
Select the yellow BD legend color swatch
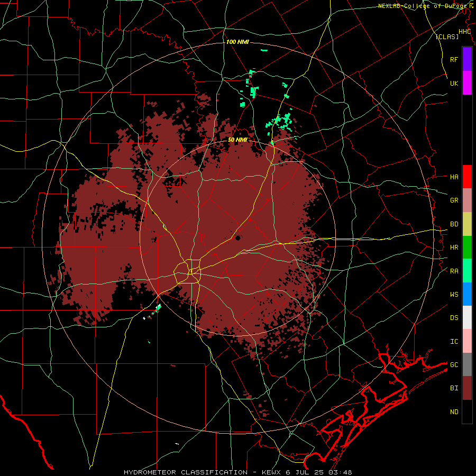coord(467,224)
